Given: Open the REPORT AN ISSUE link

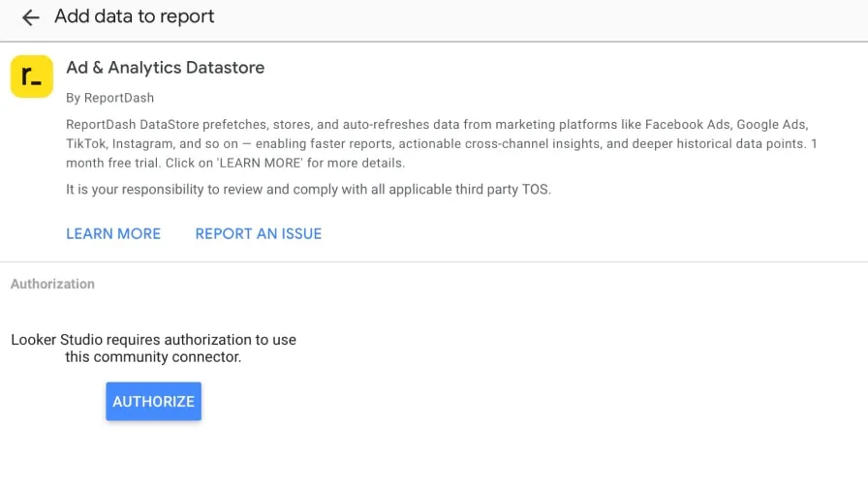Looking at the screenshot, I should pos(258,234).
